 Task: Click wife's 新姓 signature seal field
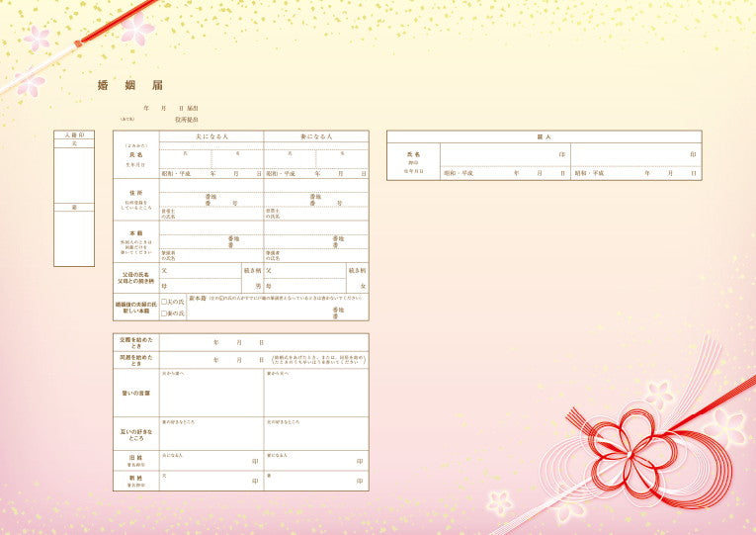click(x=316, y=481)
